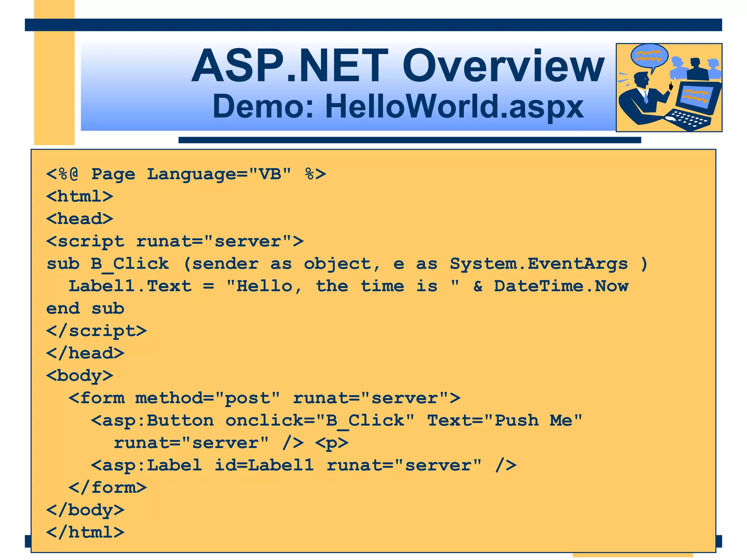Click the '<%@ Page Language="VB" %>' line
This screenshot has width=747, height=560.
(186, 174)
